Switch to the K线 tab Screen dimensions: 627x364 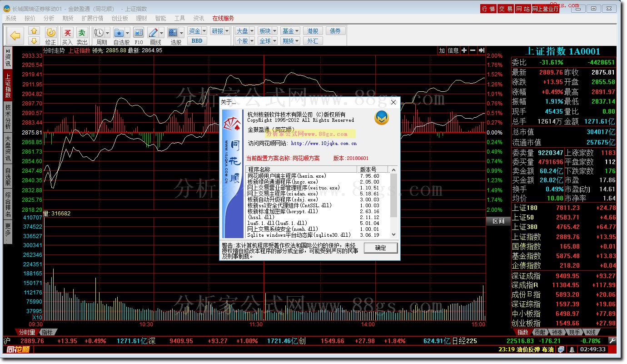coord(591,332)
